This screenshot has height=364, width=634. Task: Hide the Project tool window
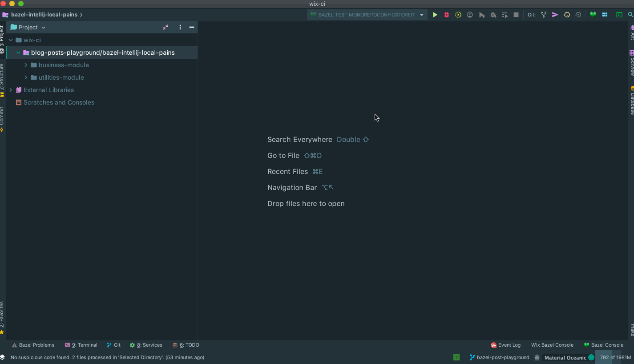192,27
